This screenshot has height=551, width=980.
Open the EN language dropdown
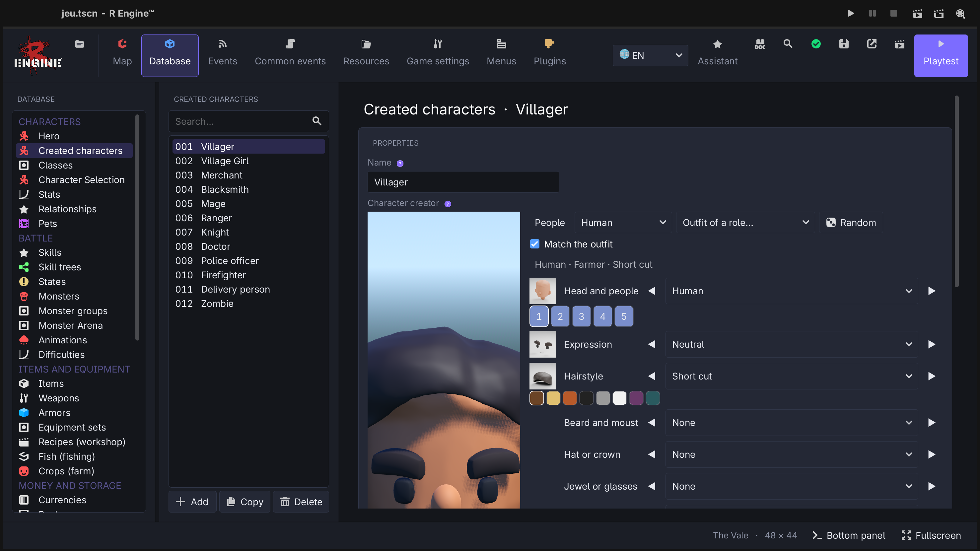[x=650, y=55]
